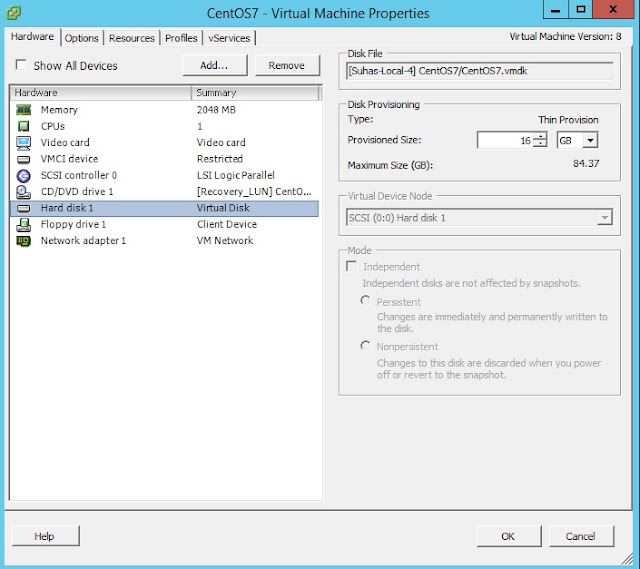Click the Provisioned Size input field

coord(505,140)
